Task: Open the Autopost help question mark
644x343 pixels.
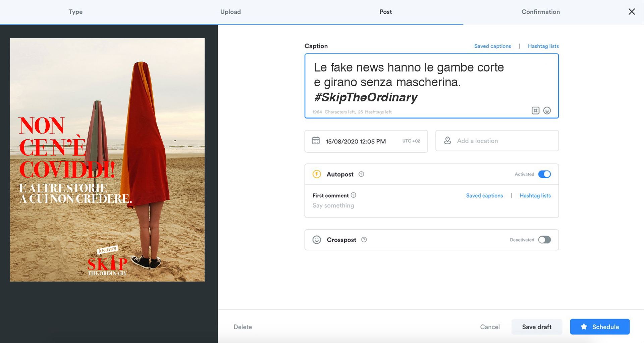Action: pos(361,174)
